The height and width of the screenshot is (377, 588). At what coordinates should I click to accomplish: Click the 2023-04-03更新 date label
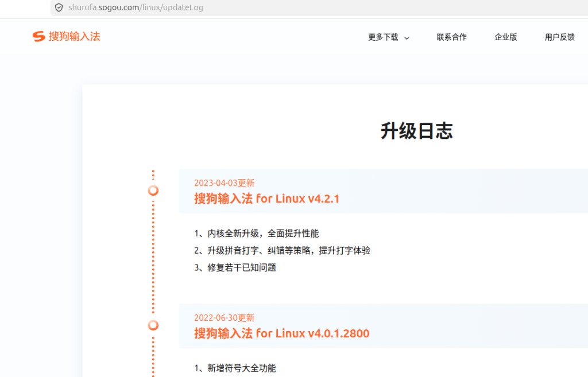click(225, 183)
